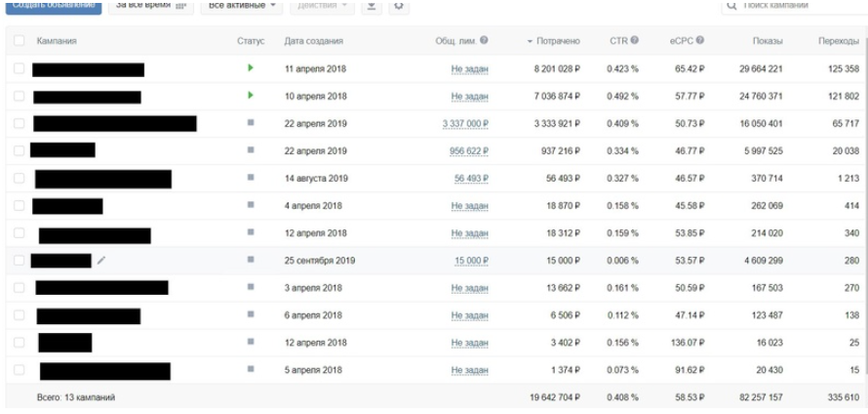The width and height of the screenshot is (868, 414).
Task: Click the stopped status icon for 14 августа 2019
Action: [x=251, y=178]
